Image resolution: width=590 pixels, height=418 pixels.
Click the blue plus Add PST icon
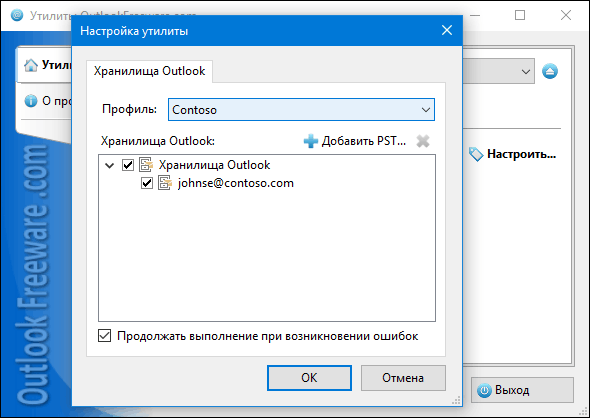311,141
